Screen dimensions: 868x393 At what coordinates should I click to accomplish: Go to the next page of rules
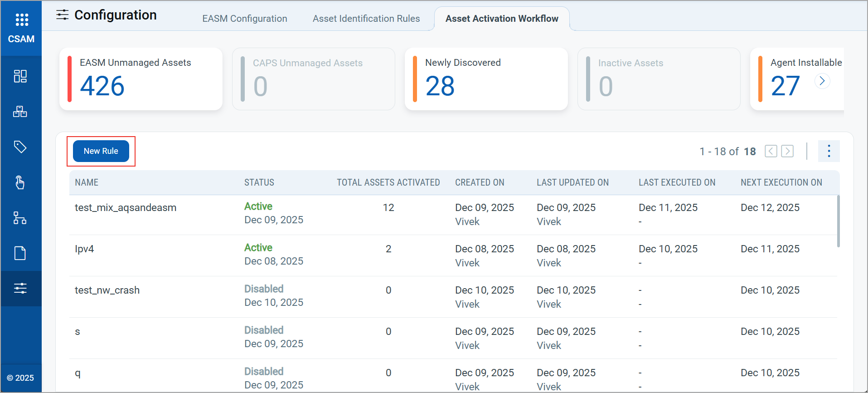click(x=787, y=151)
